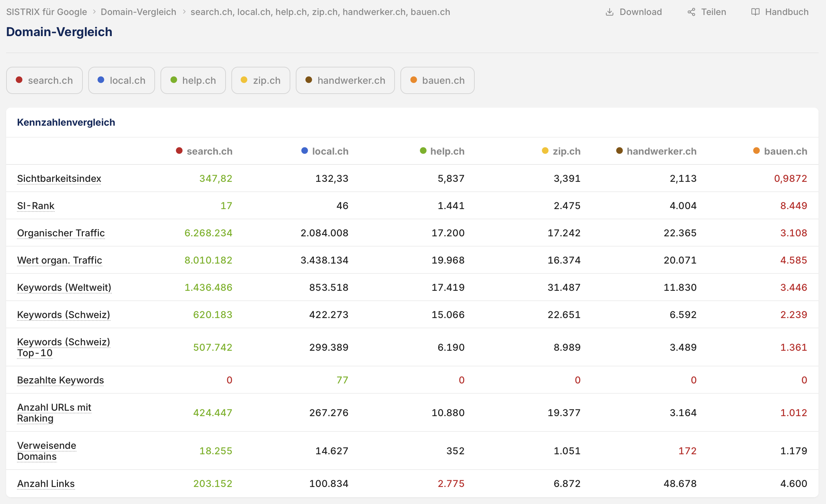
Task: Click the red dot on the search.ch chip
Action: [x=19, y=80]
